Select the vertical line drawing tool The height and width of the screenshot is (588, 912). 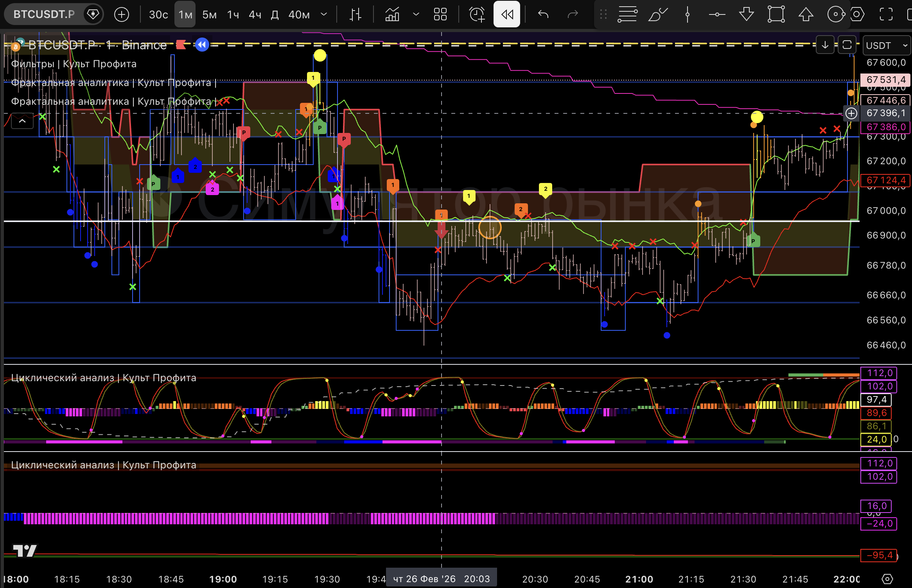point(687,14)
